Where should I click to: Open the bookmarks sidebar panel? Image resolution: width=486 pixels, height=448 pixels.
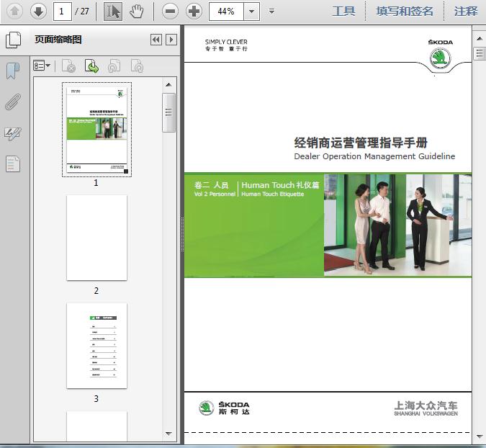pos(13,71)
